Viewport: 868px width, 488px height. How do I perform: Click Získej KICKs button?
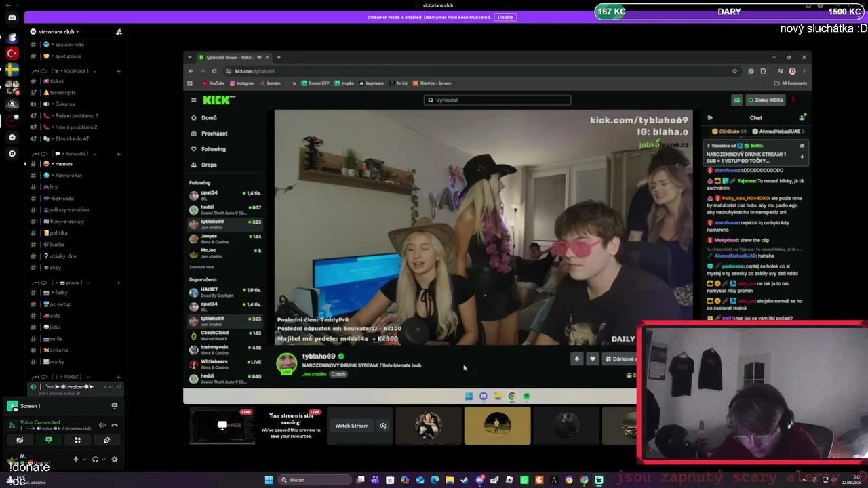pyautogui.click(x=766, y=100)
